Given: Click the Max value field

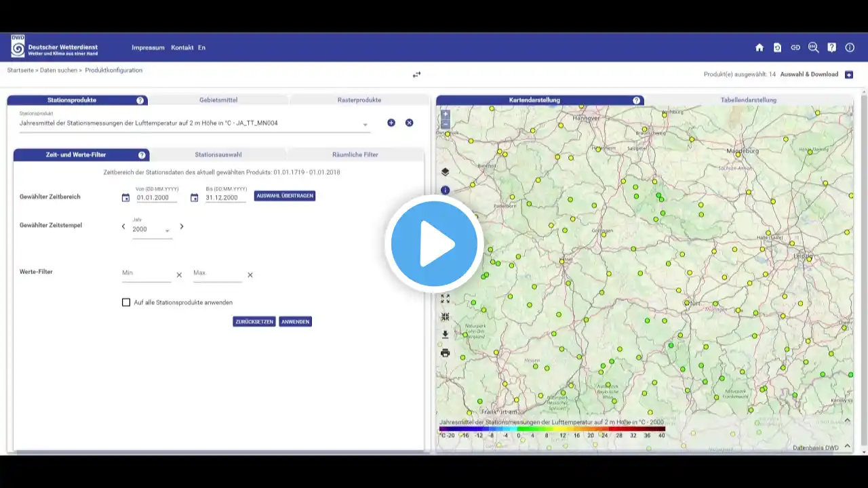Looking at the screenshot, I should (218, 274).
